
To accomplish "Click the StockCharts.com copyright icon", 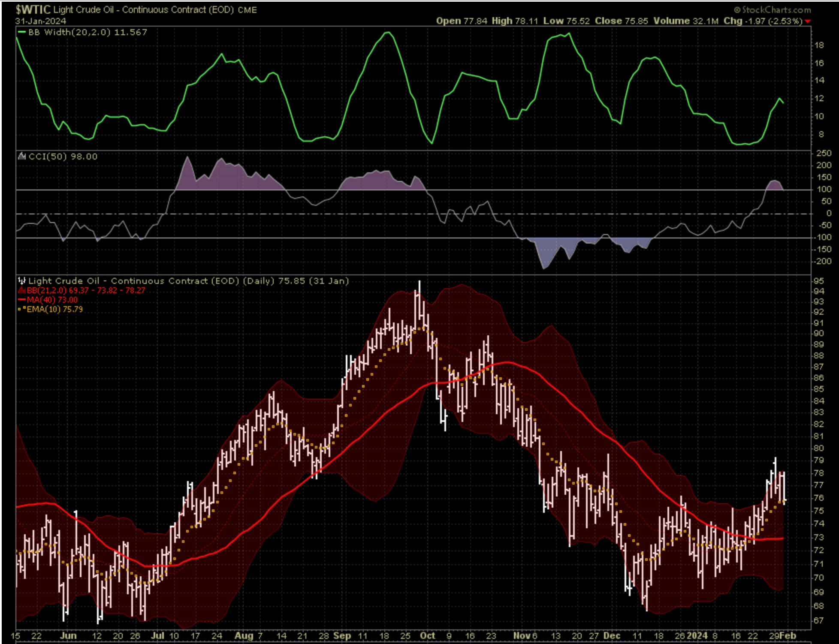I will point(737,10).
